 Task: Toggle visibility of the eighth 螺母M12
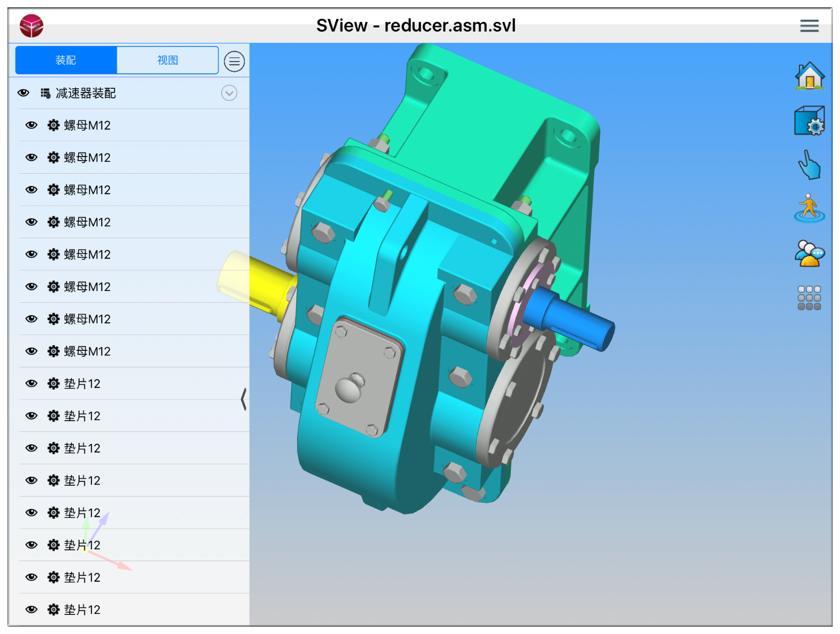click(x=32, y=351)
